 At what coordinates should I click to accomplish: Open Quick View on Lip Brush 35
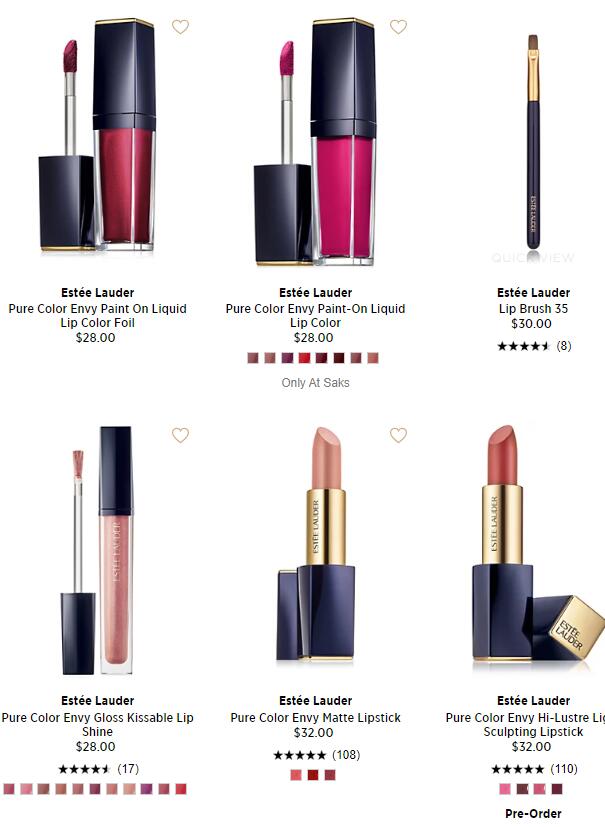pos(533,258)
